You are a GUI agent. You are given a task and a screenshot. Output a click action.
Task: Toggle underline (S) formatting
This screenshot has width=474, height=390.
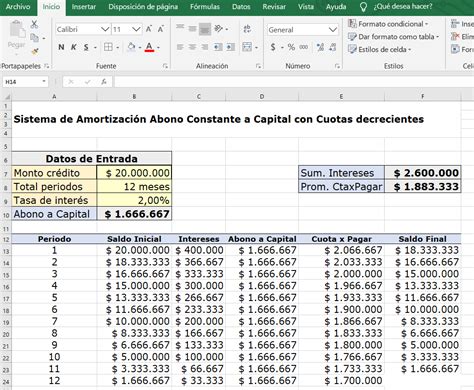[x=86, y=47]
